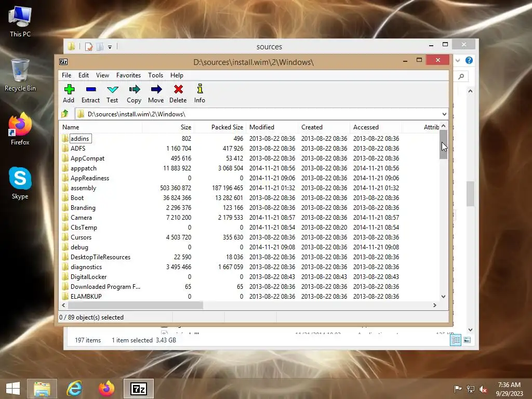Click the address path field
The height and width of the screenshot is (399, 532).
click(258, 114)
